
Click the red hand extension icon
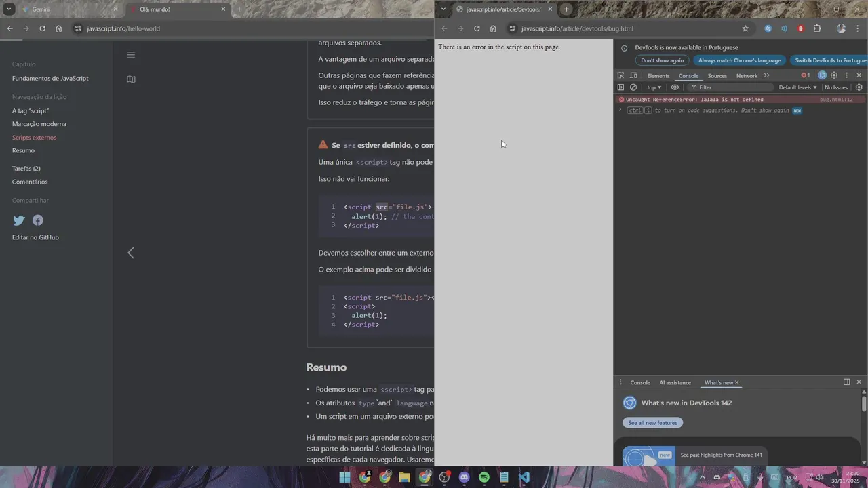[x=801, y=28]
